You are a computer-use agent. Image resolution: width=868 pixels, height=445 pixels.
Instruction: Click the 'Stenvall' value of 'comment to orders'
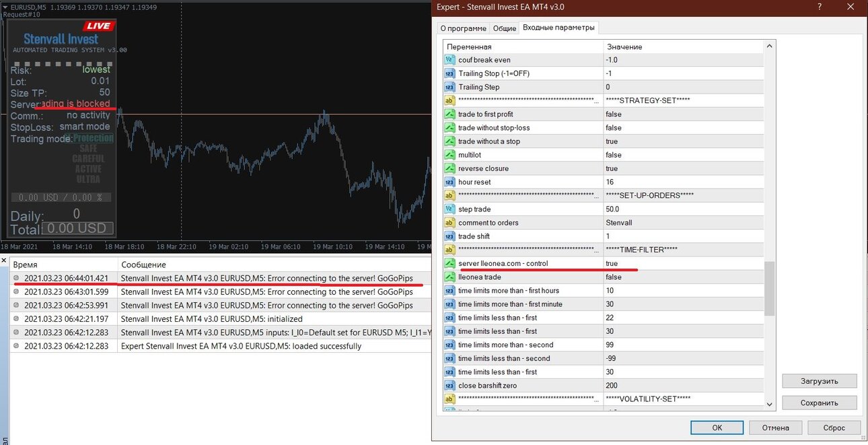coord(618,223)
